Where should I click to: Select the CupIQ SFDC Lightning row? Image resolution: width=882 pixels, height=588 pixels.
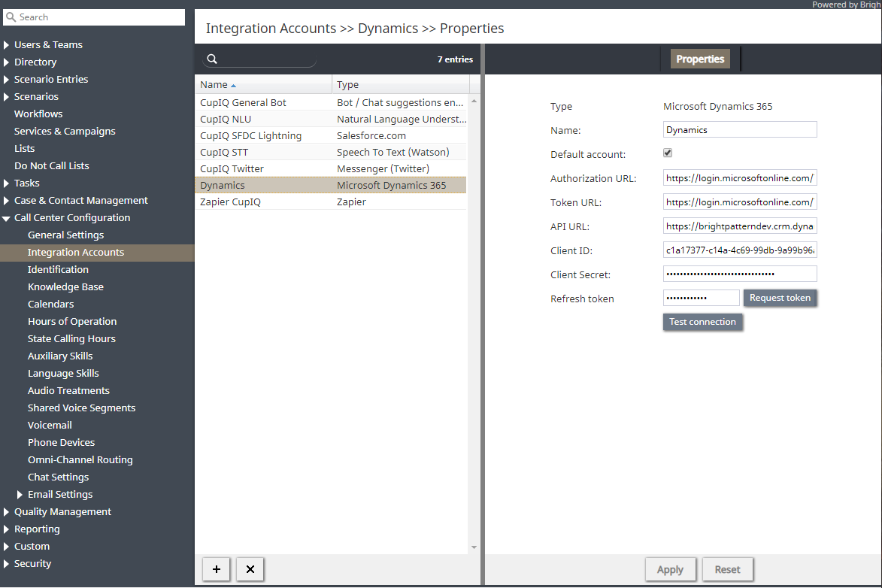[331, 135]
